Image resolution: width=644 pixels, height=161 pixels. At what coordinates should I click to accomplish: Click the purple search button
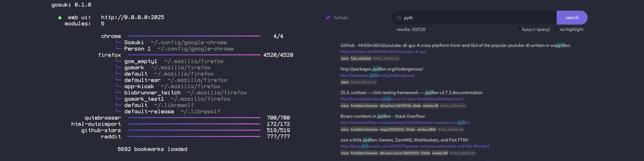tap(572, 18)
